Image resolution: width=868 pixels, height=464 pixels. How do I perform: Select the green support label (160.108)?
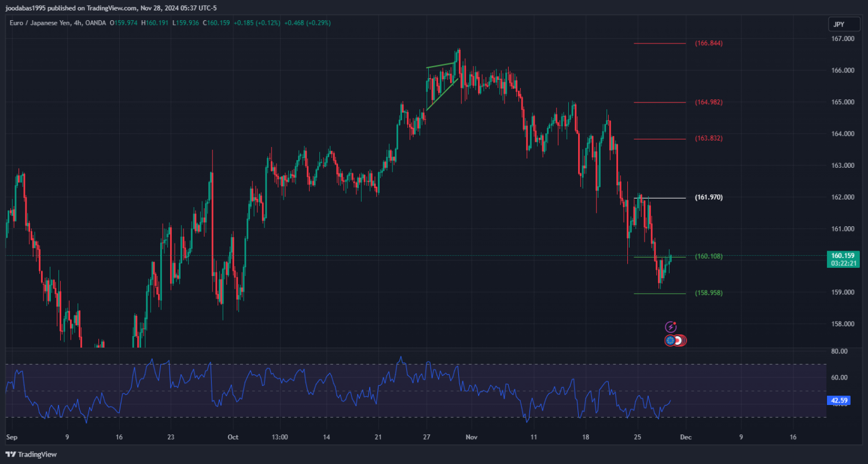pos(708,256)
